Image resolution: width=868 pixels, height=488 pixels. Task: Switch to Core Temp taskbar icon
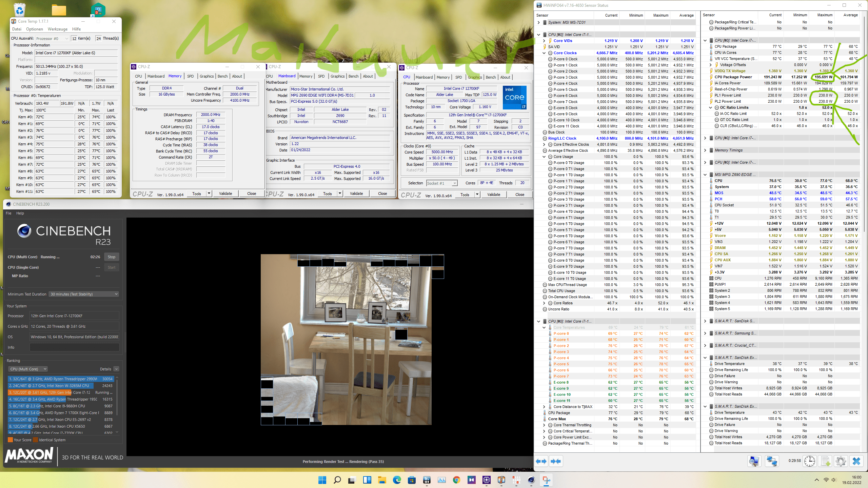pos(501,480)
